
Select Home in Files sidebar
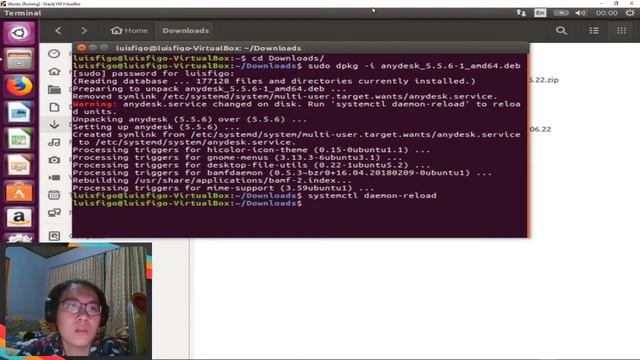click(54, 71)
